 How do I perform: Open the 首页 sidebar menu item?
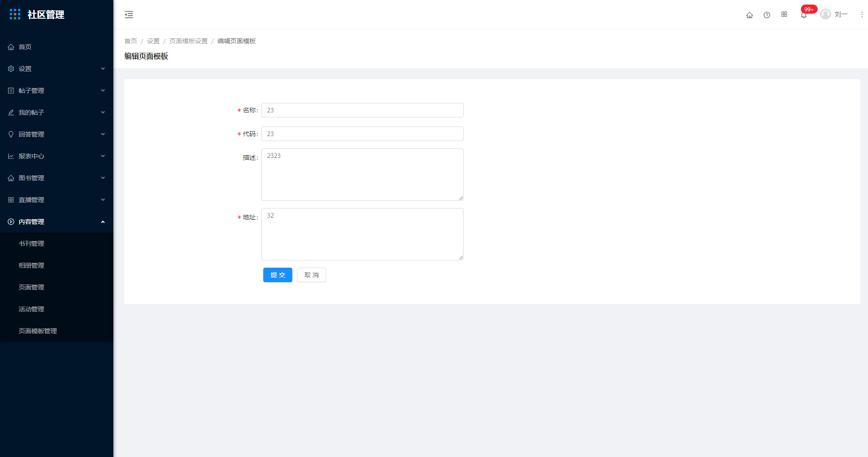pos(56,47)
